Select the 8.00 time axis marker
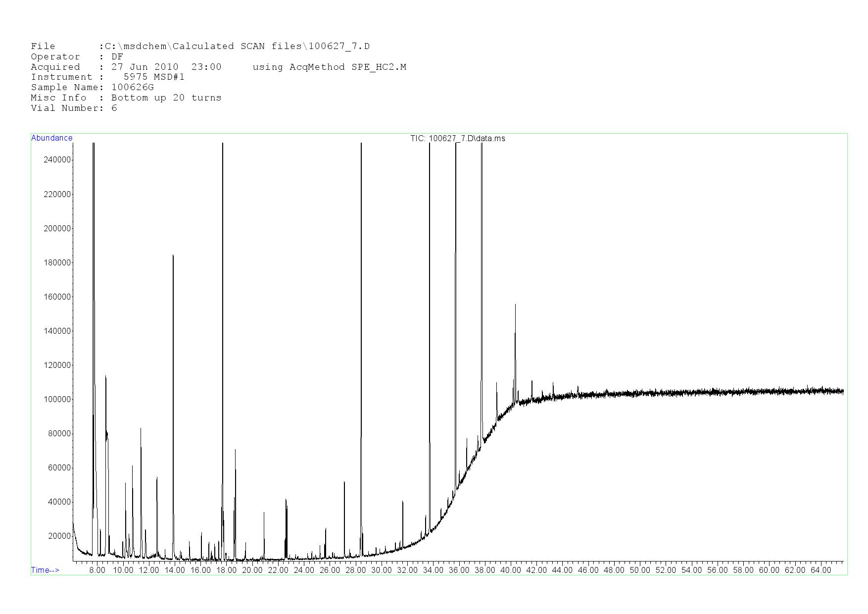 tap(97, 570)
